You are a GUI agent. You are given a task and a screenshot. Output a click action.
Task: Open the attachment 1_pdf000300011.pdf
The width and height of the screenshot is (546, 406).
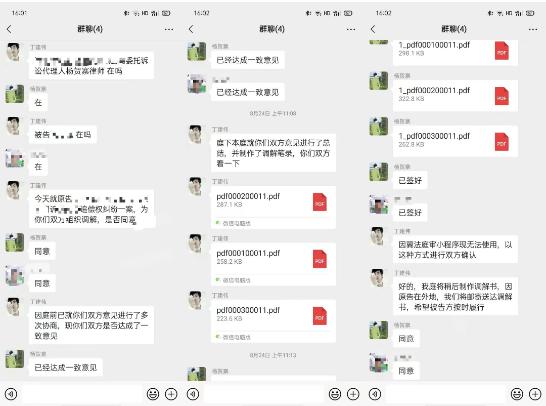tap(455, 141)
